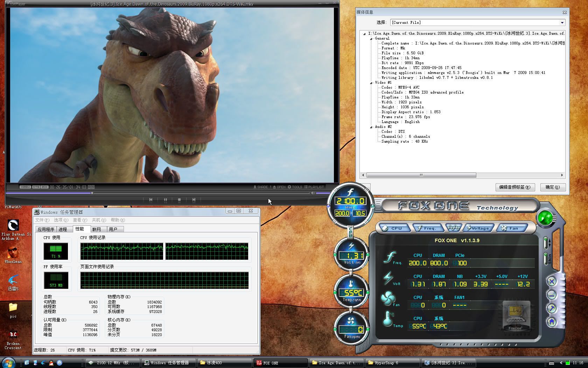Collapse the General tree node
This screenshot has width=588, height=368.
click(371, 39)
